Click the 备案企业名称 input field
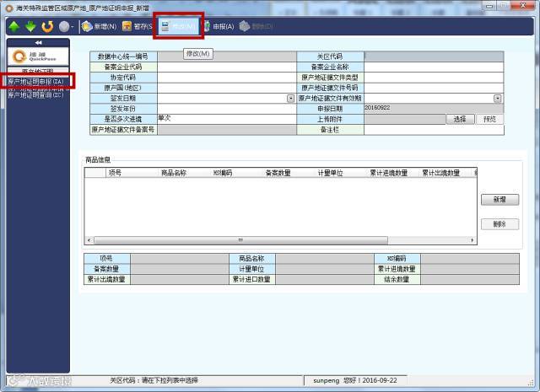540x392 pixels. click(x=434, y=67)
